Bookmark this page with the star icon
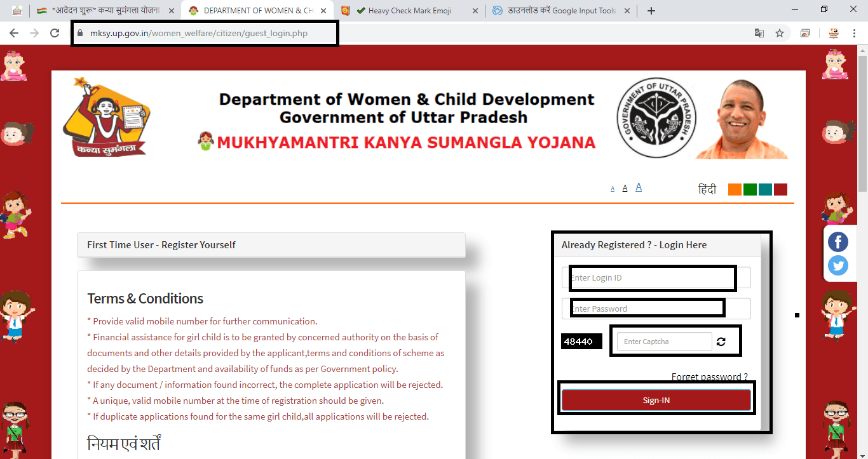The image size is (868, 459). click(780, 33)
